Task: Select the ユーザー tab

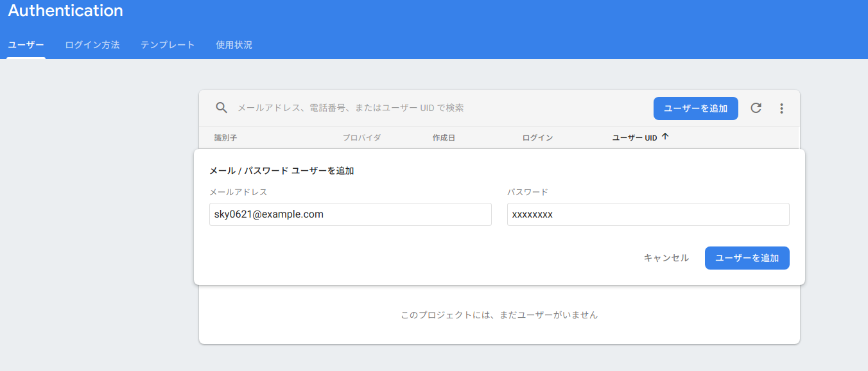Action: click(x=26, y=45)
